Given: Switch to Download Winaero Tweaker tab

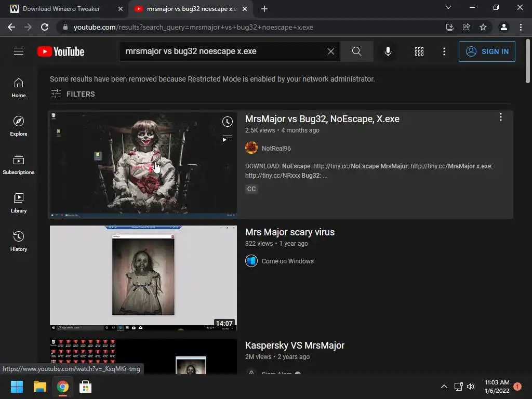Looking at the screenshot, I should click(x=61, y=9).
